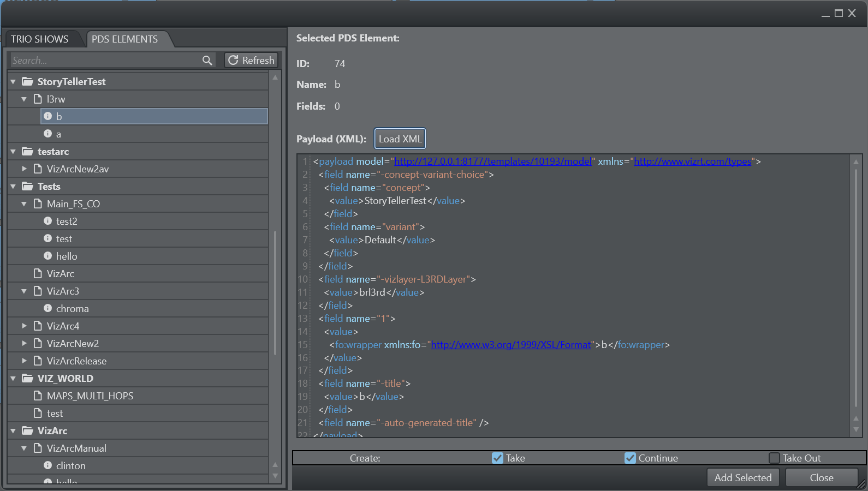Expand the VizArcRelease template node
868x491 pixels.
pos(24,361)
